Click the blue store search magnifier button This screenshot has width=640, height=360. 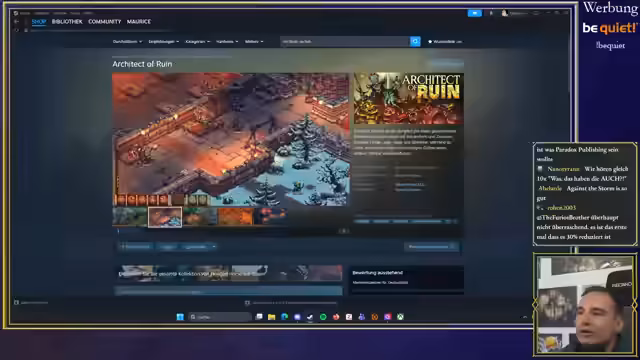(x=415, y=41)
